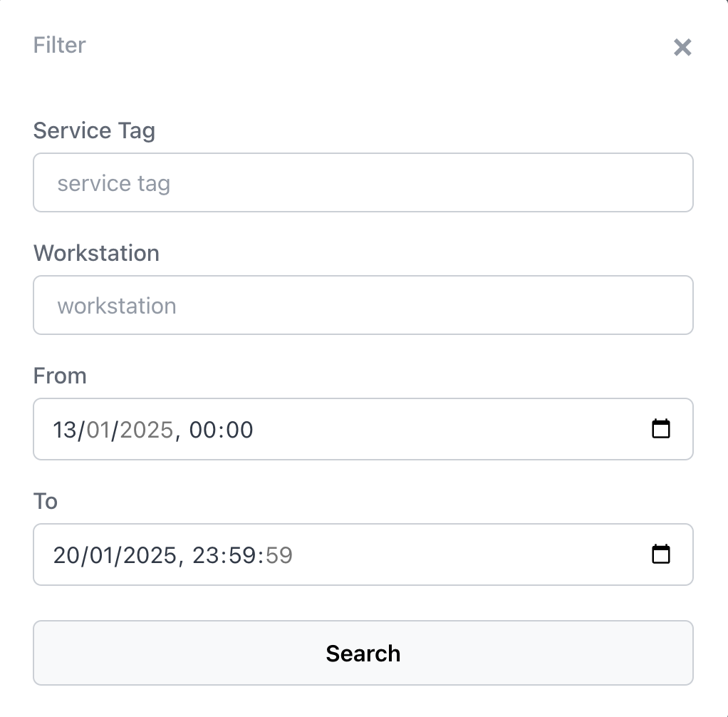Focus the workstation input field
The image size is (728, 717).
[x=363, y=306]
